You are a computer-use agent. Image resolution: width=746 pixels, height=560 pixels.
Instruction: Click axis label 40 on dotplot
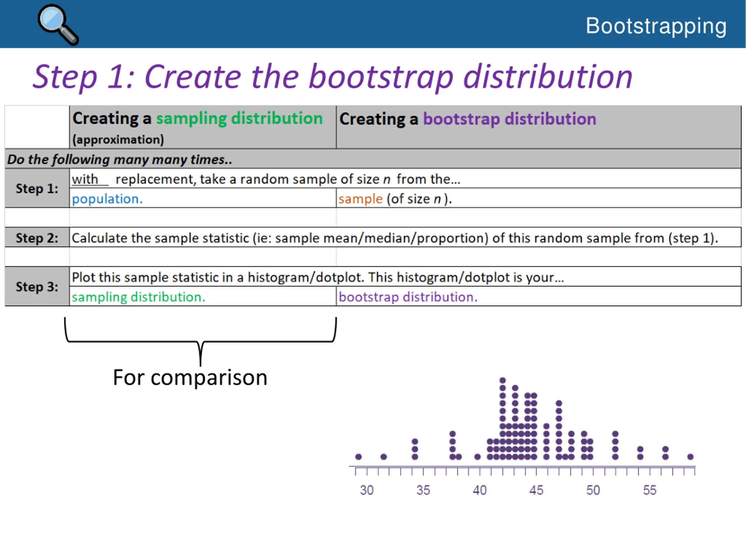(x=480, y=490)
